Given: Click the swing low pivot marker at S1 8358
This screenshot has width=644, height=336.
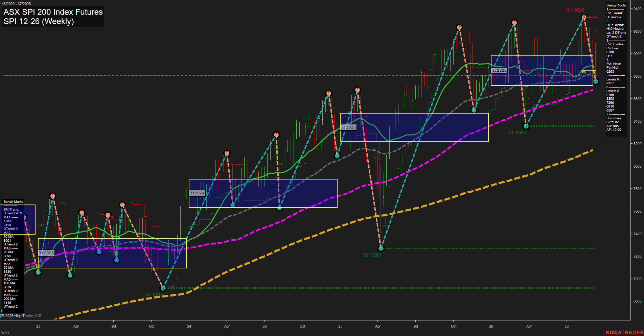Looking at the screenshot, I should click(526, 126).
